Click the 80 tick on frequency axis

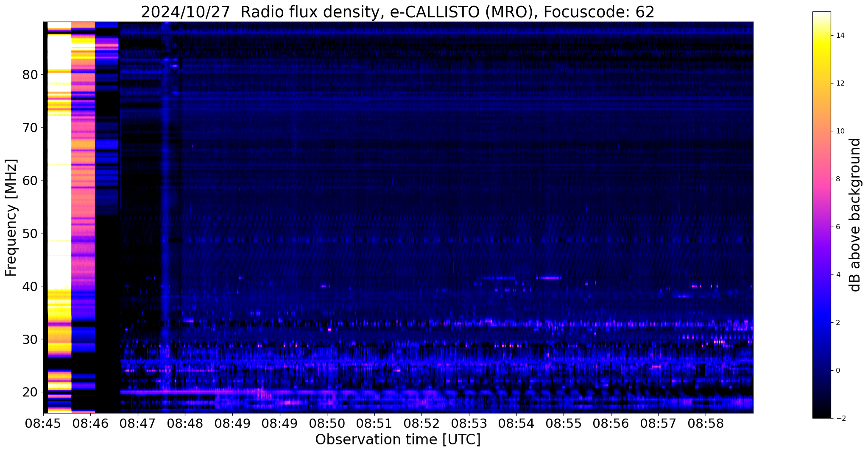(30, 75)
